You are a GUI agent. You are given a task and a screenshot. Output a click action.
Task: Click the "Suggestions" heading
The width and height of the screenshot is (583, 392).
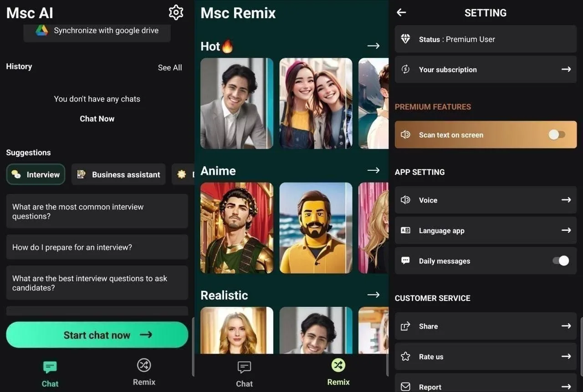[x=28, y=153]
